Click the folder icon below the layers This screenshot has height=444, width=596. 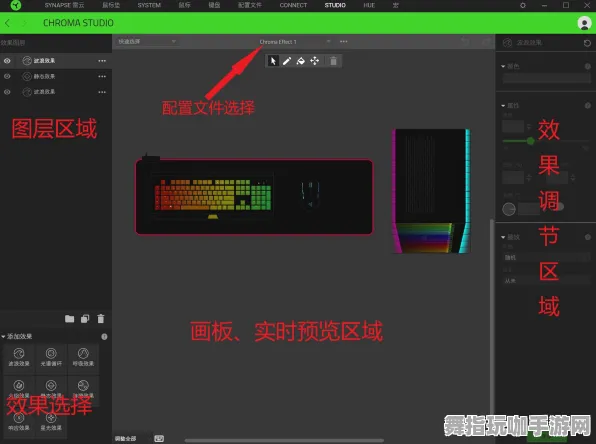pos(69,319)
